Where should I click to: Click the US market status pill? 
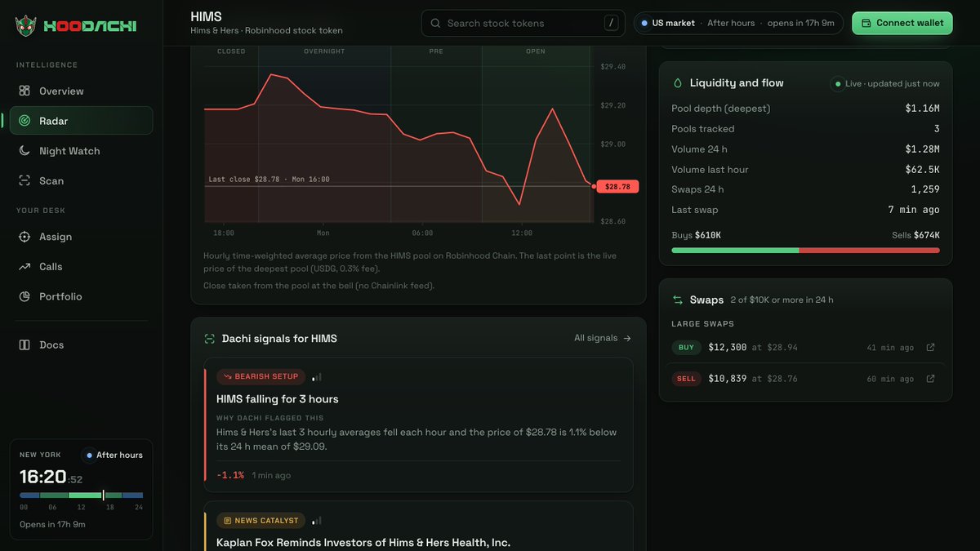pos(738,23)
